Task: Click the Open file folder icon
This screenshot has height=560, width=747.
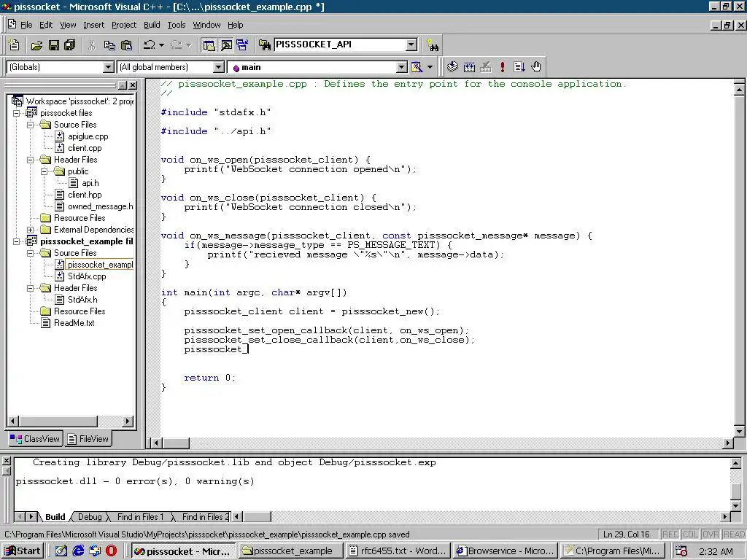Action: [36, 44]
